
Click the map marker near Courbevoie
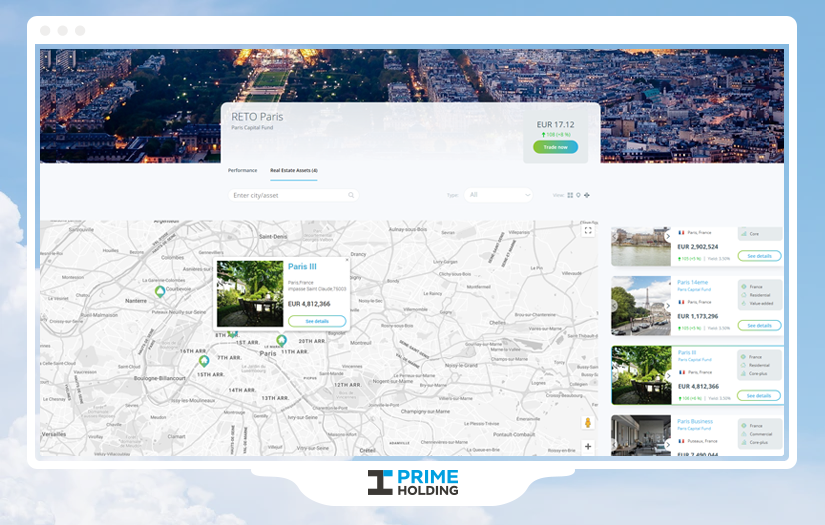pos(160,291)
